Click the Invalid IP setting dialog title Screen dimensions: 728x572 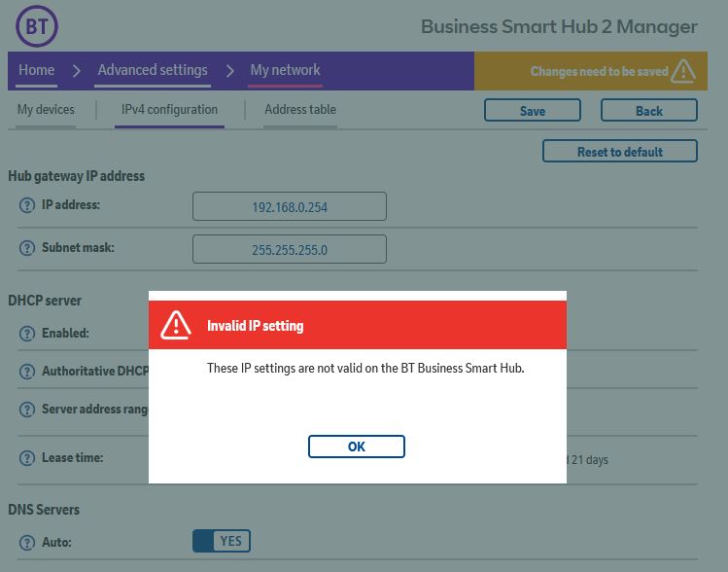(256, 326)
